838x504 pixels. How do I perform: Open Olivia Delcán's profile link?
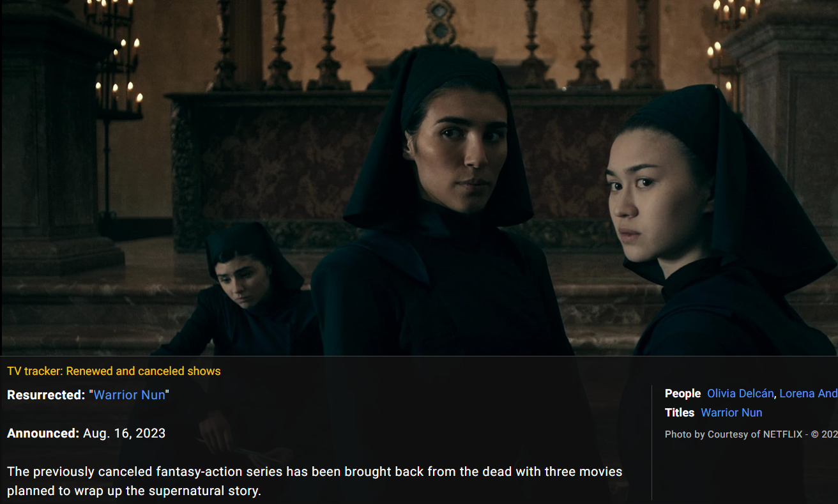tap(740, 393)
